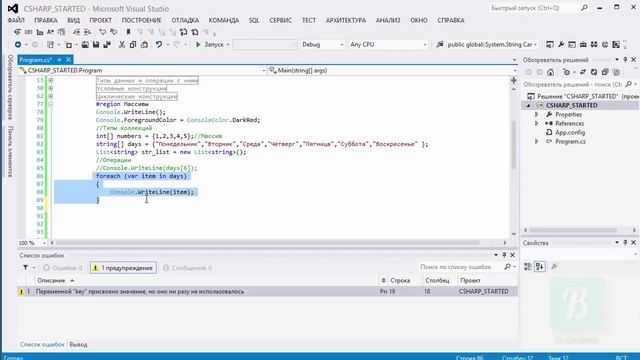Click the Categorized view icon in Свойства panel

528,267
